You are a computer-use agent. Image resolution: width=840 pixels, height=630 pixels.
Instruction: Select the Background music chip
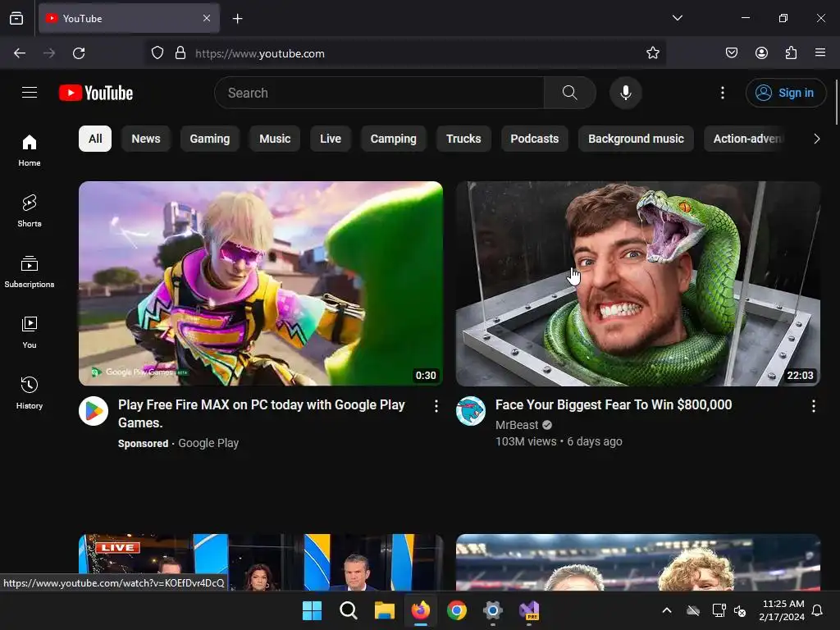point(636,139)
